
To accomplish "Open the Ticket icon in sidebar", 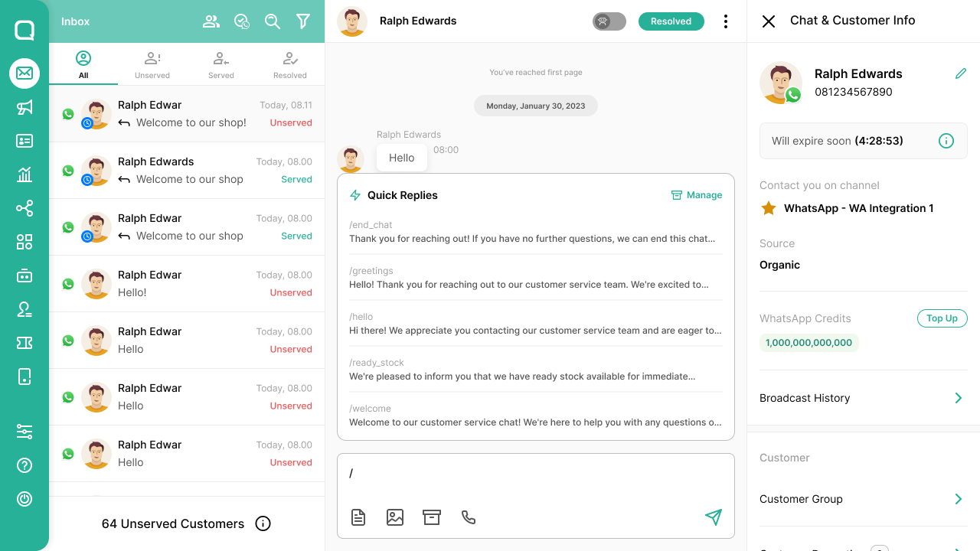I will (24, 343).
